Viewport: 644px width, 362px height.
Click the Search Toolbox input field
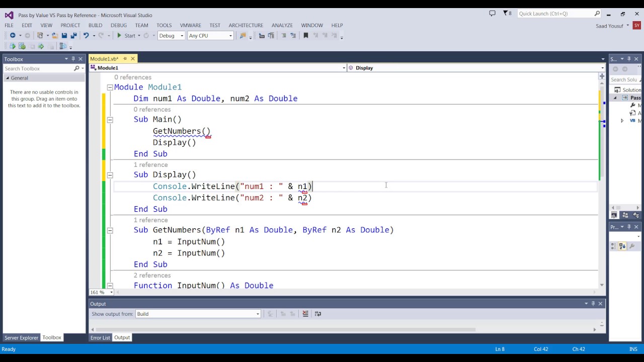(x=38, y=68)
